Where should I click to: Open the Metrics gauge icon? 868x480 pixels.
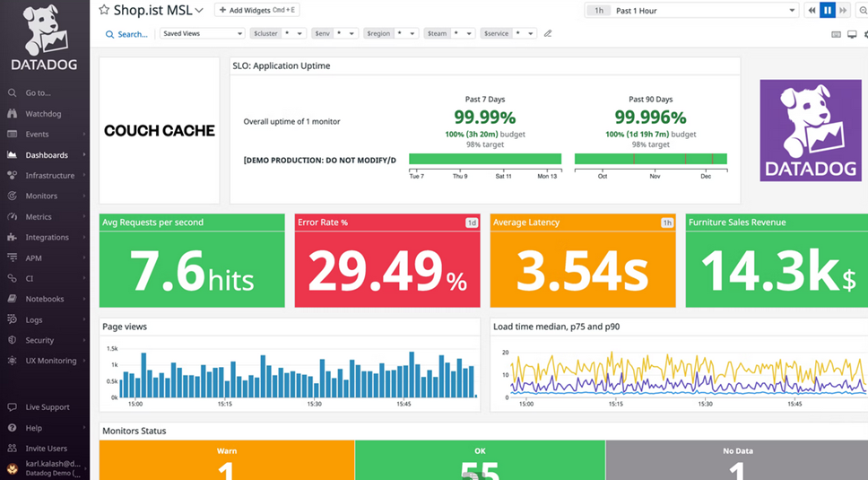[12, 217]
